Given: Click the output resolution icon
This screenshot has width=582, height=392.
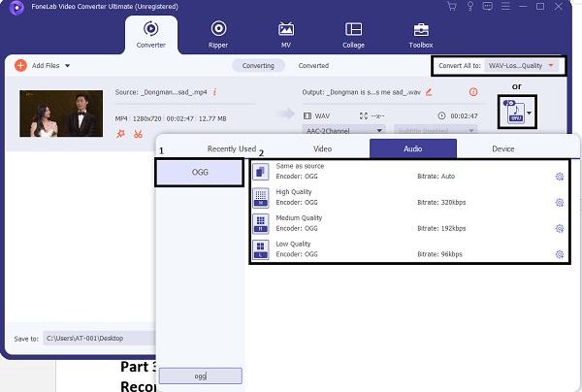Looking at the screenshot, I should tap(364, 116).
